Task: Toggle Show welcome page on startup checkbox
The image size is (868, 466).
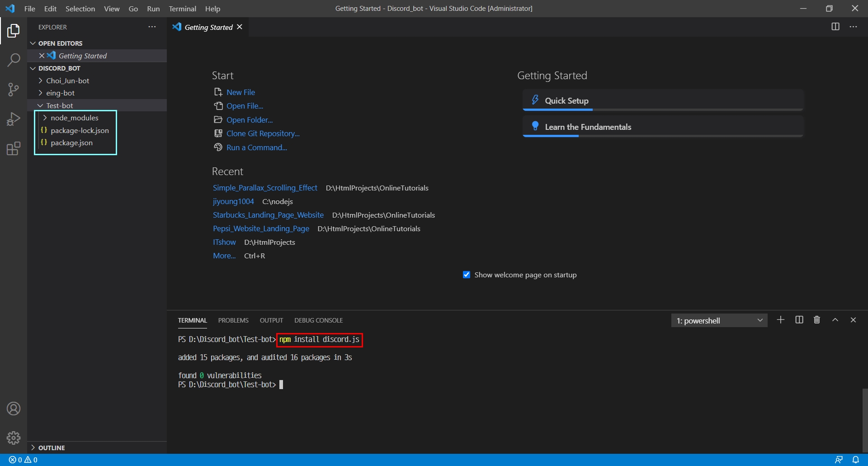Action: [x=467, y=275]
